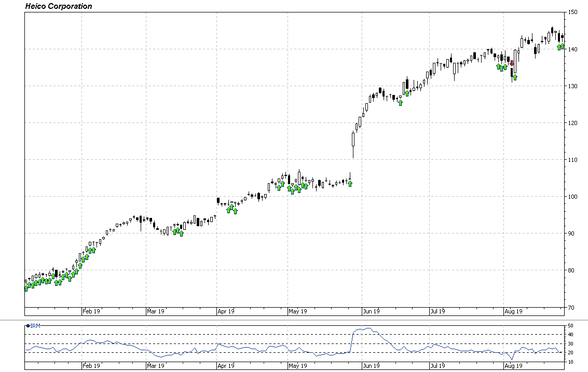This screenshot has width=588, height=372.
Task: Click the 50 label on the IRM scale
Action: (570, 325)
